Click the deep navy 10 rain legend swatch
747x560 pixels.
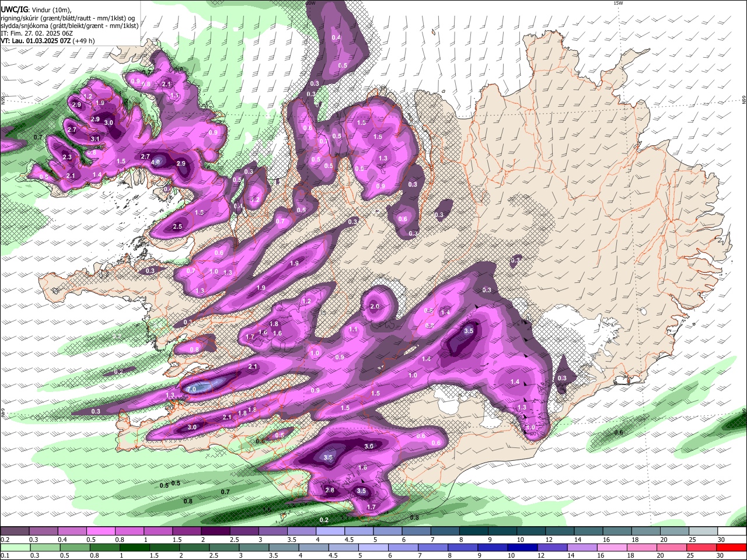[x=523, y=548]
